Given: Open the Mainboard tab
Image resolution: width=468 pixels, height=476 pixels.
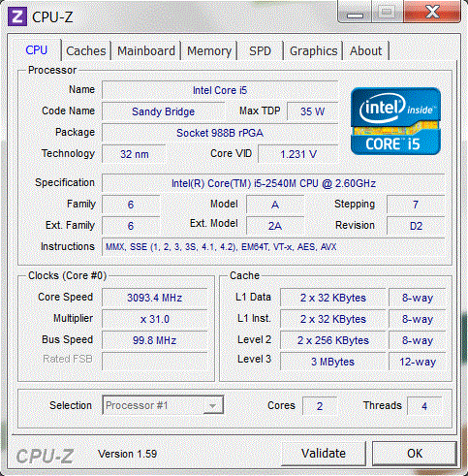Looking at the screenshot, I should [x=146, y=51].
